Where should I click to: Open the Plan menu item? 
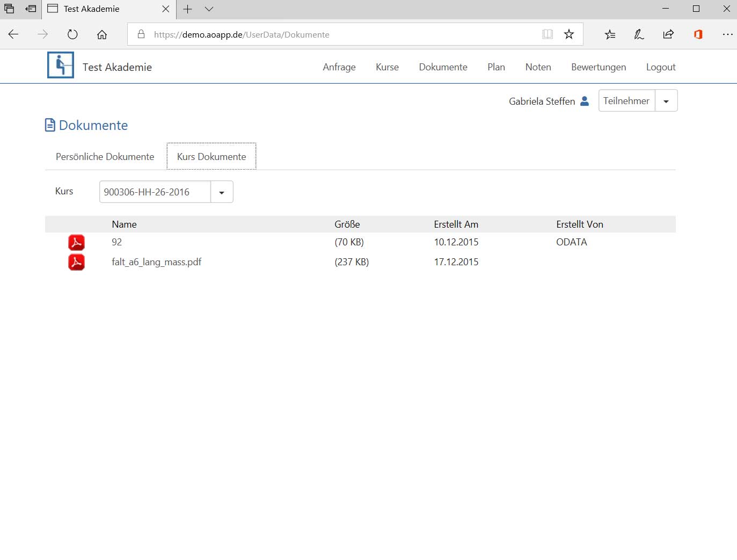(x=496, y=67)
